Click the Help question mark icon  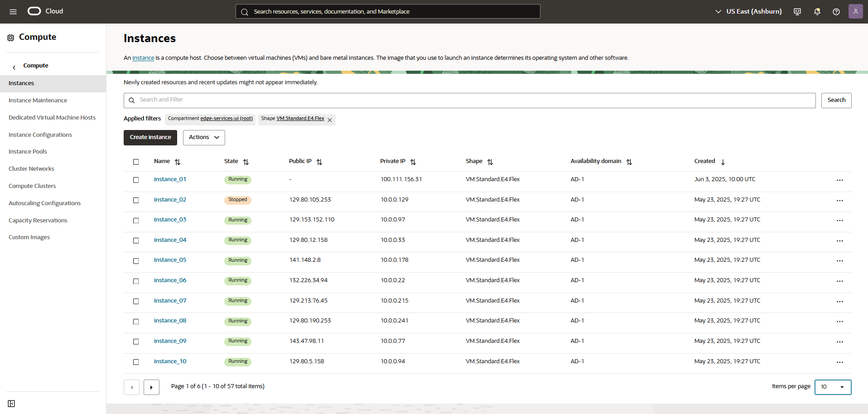(x=837, y=11)
